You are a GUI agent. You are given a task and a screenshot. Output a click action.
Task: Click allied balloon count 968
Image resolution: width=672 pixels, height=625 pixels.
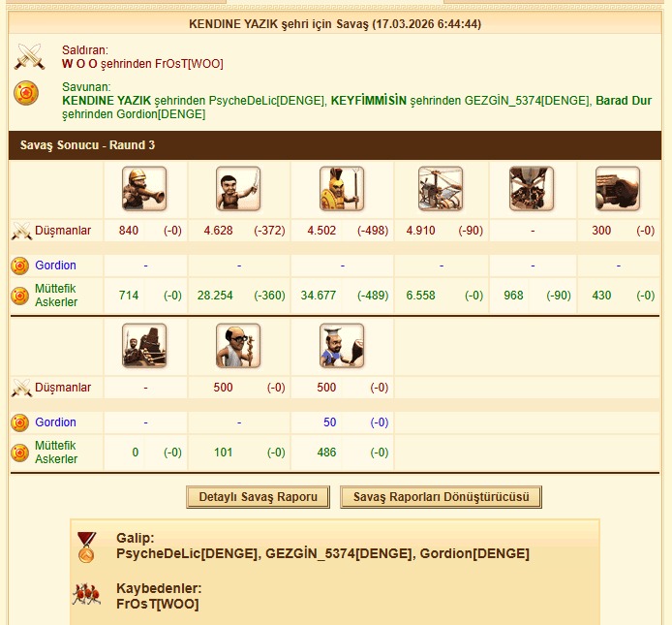pyautogui.click(x=513, y=296)
